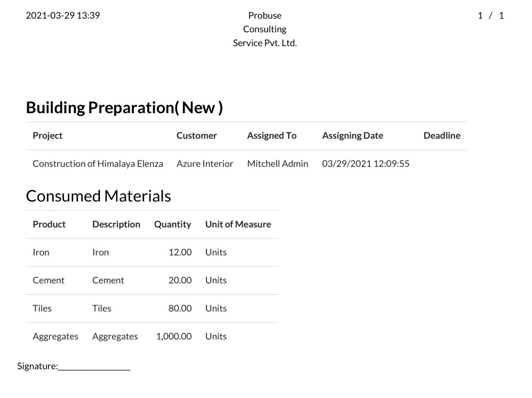Click the Assigning Date column header
The image size is (532, 398).
(352, 136)
